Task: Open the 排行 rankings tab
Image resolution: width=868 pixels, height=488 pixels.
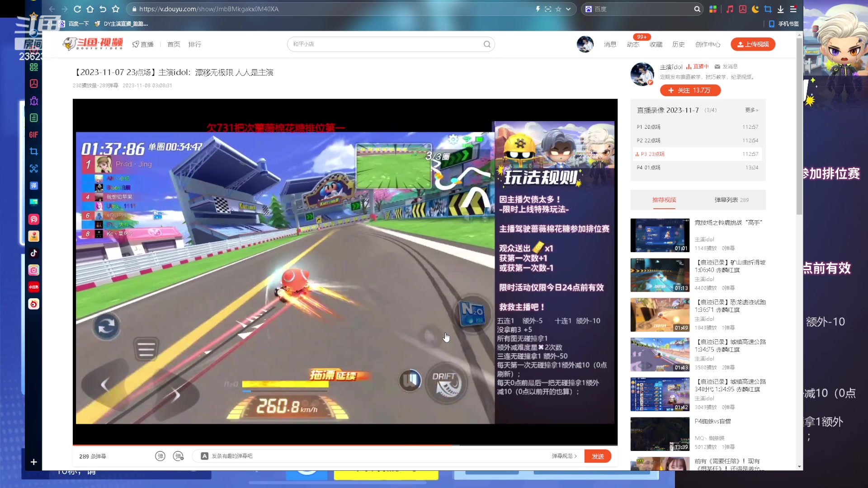Action: click(195, 44)
